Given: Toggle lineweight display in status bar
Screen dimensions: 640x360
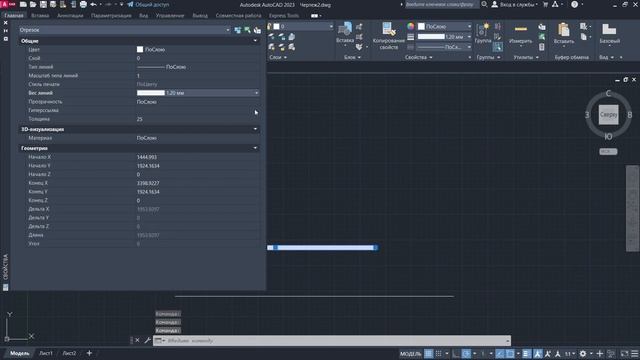Looking at the screenshot, I should [x=527, y=353].
